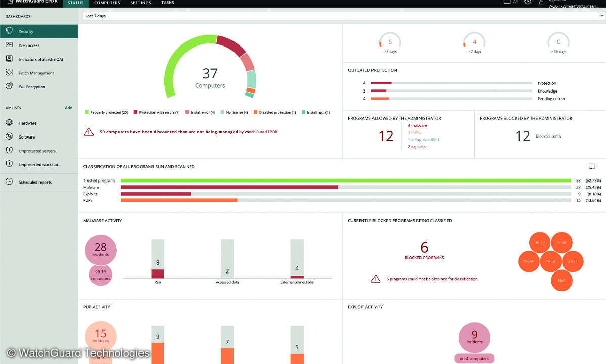Switch to the STATUS tab

tap(75, 3)
